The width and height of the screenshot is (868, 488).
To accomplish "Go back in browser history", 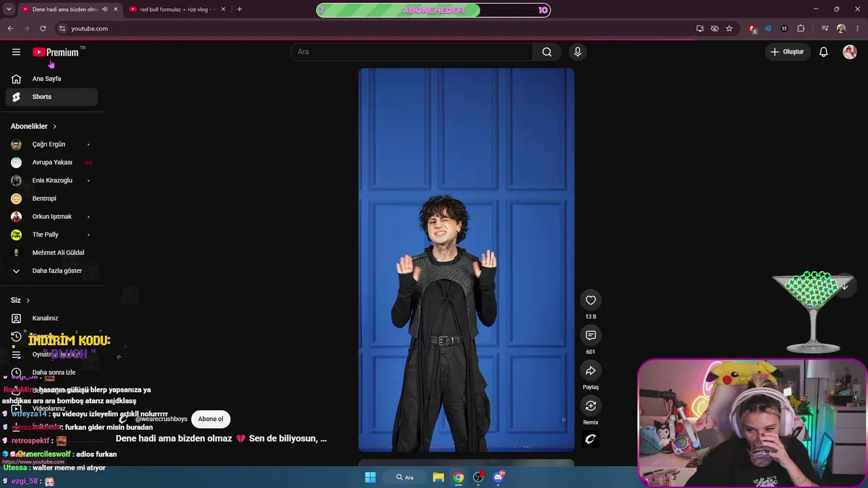I will (10, 28).
